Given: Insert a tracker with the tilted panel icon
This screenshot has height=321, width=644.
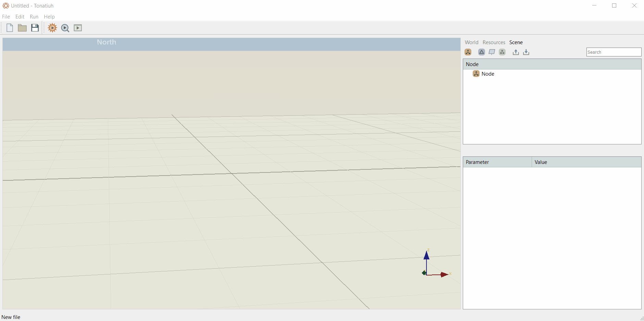Looking at the screenshot, I should coord(492,52).
